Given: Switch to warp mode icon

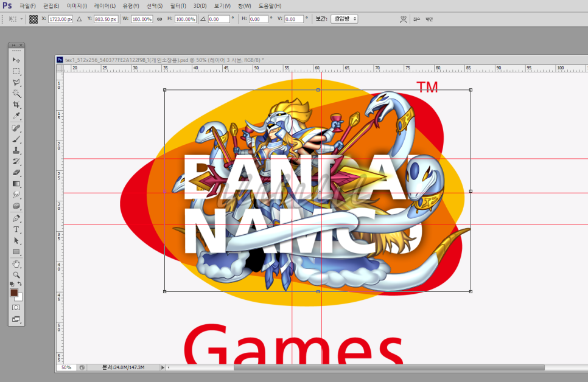Looking at the screenshot, I should coord(403,19).
